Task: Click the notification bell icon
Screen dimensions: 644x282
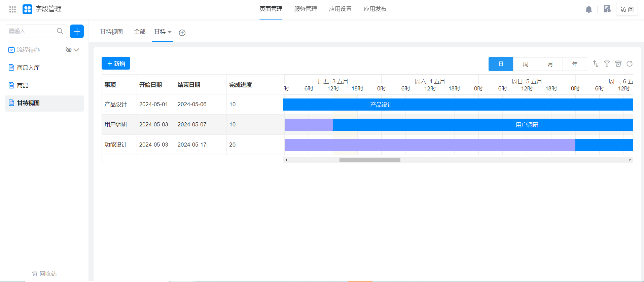Action: (588, 9)
